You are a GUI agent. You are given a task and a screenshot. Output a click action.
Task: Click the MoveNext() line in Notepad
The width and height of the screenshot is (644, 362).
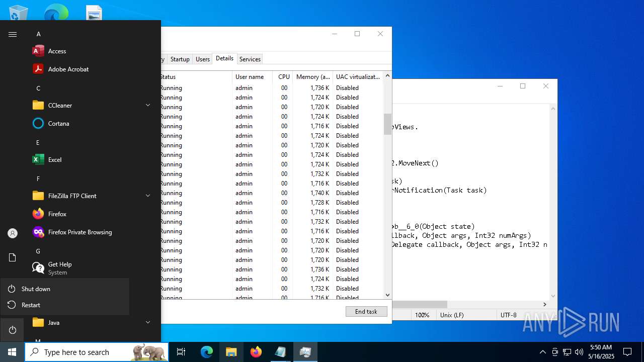(x=416, y=163)
